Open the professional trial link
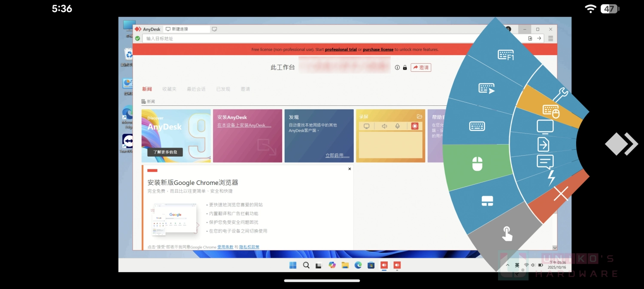This screenshot has height=289, width=644. [x=340, y=49]
